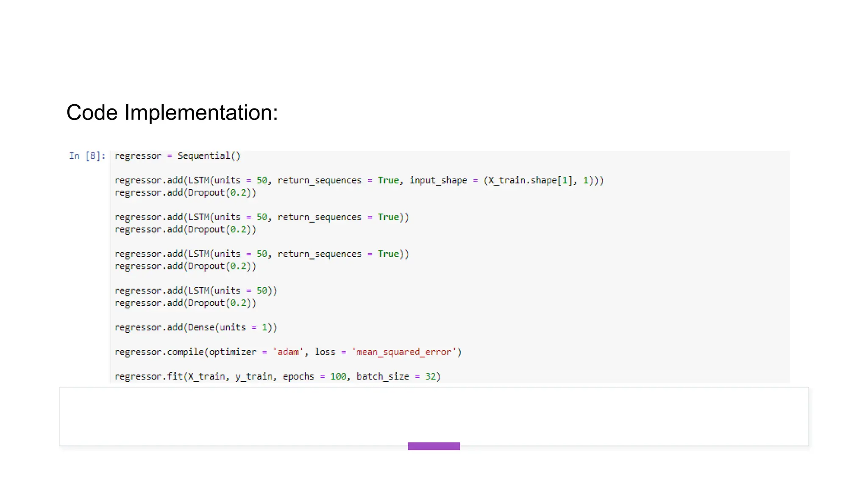Click the 'LSTM(units = 50))' line without return_sequences
The width and height of the screenshot is (868, 488).
pos(195,291)
